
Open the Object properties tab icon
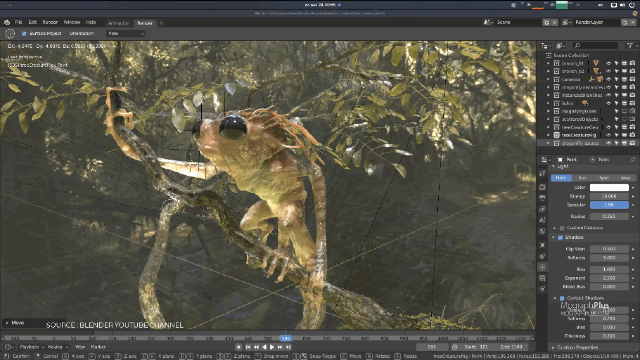(542, 245)
